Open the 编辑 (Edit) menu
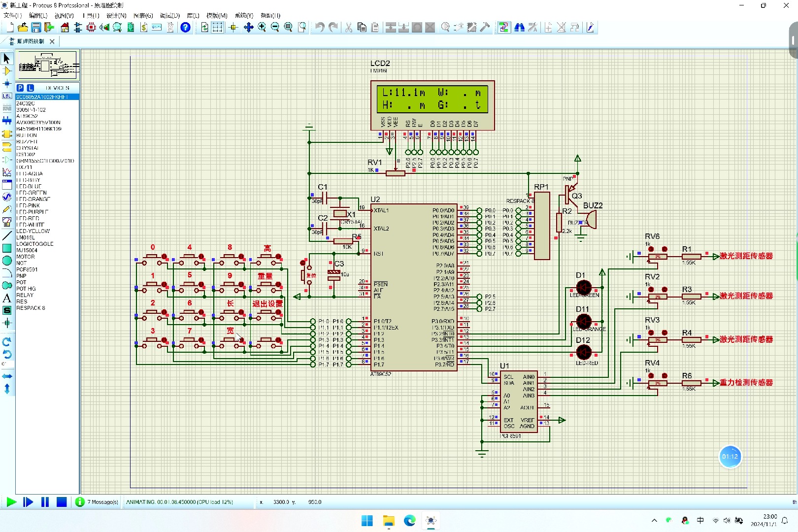This screenshot has height=532, width=798. point(38,16)
